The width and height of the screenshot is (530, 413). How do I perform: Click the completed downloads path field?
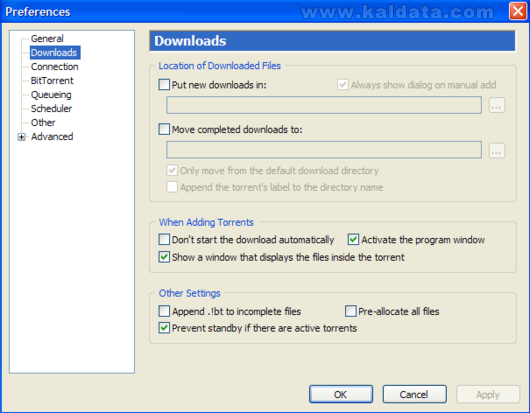pos(324,150)
